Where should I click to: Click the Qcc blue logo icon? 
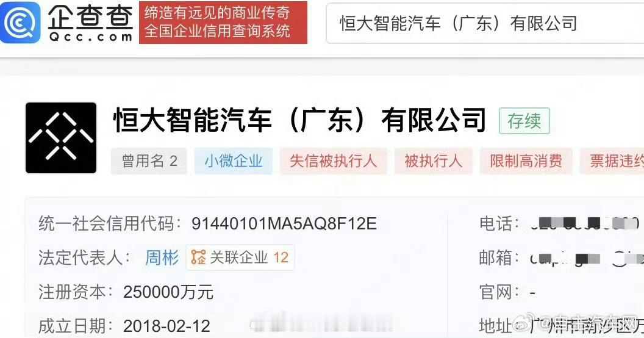pos(20,23)
